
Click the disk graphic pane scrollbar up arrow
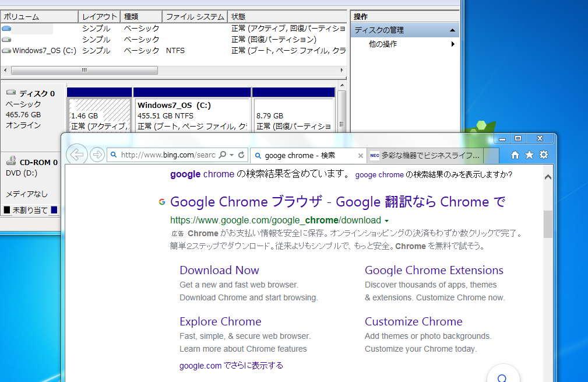tap(342, 86)
